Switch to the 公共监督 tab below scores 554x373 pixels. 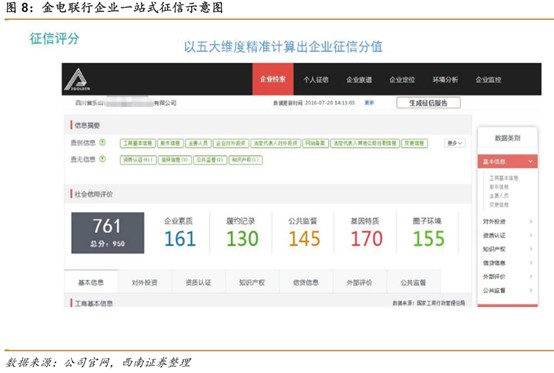pos(413,282)
